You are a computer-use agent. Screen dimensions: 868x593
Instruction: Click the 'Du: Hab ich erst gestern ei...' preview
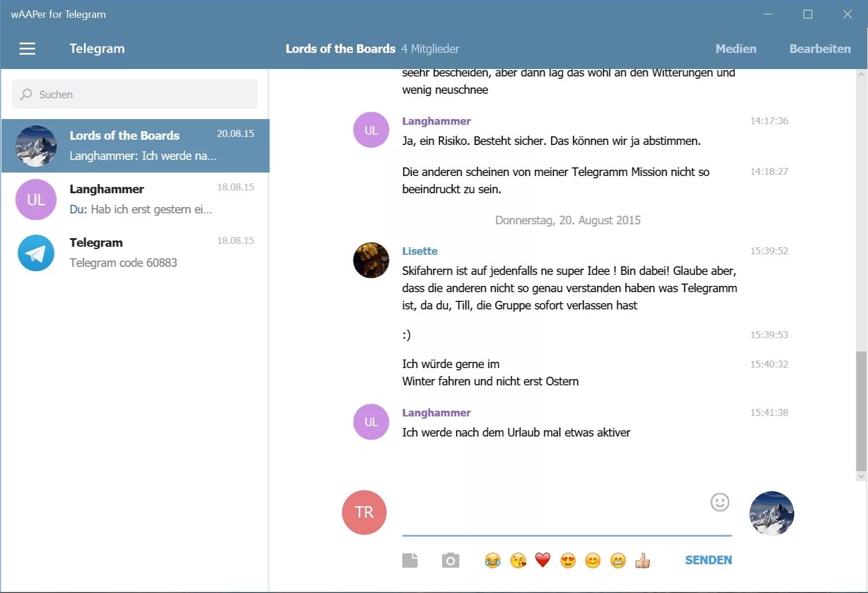click(x=141, y=209)
